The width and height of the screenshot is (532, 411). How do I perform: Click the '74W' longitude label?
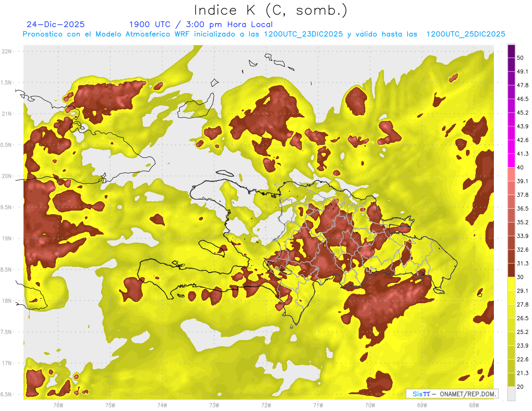(x=162, y=405)
